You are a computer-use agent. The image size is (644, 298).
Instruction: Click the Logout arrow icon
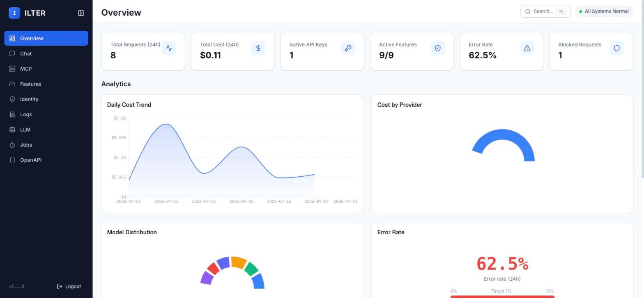point(60,286)
